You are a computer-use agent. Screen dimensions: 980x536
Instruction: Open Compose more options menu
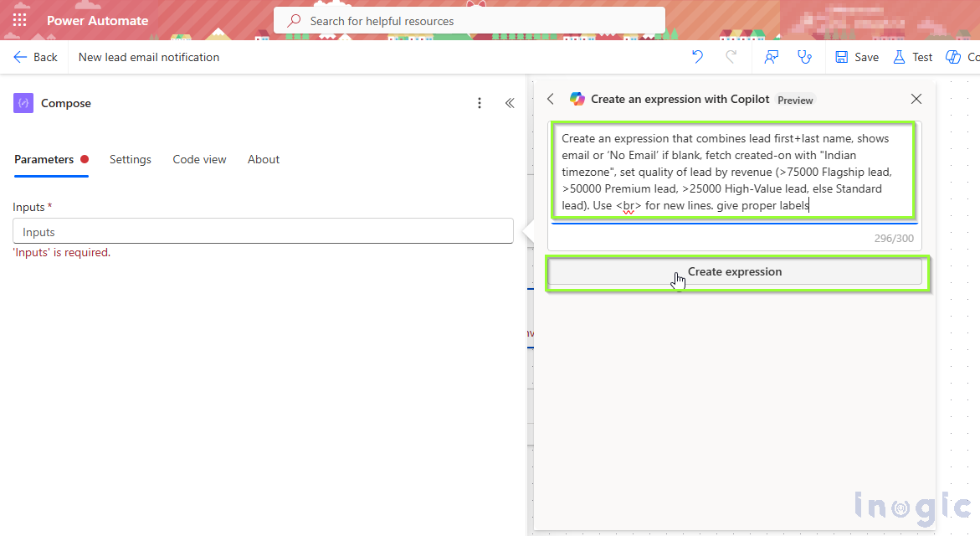[x=480, y=103]
